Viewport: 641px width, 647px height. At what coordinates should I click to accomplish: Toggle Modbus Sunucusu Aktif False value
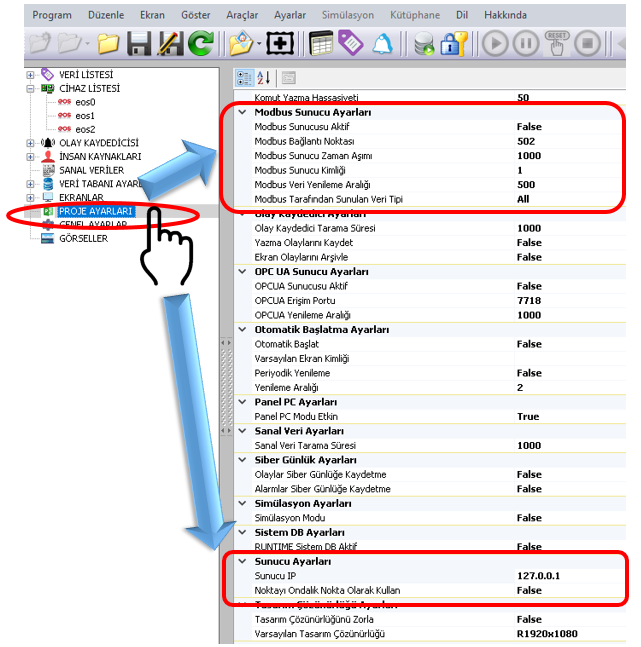tap(570, 127)
